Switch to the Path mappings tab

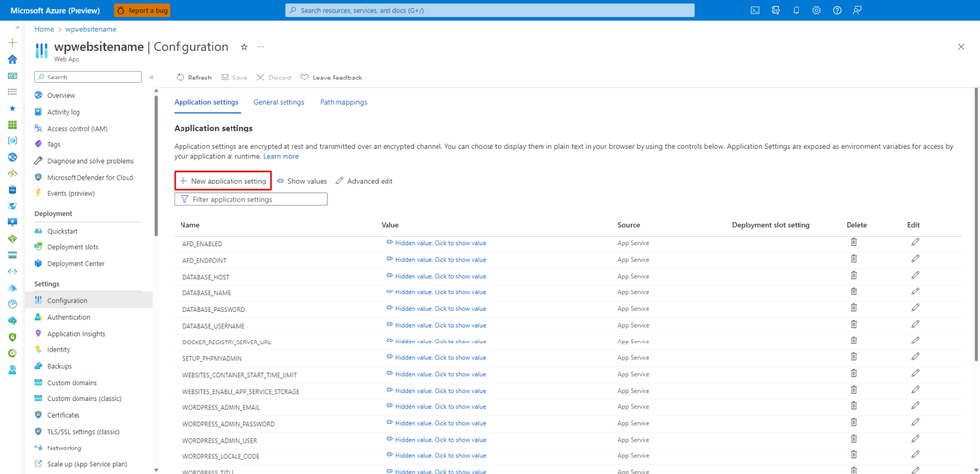[x=343, y=102]
